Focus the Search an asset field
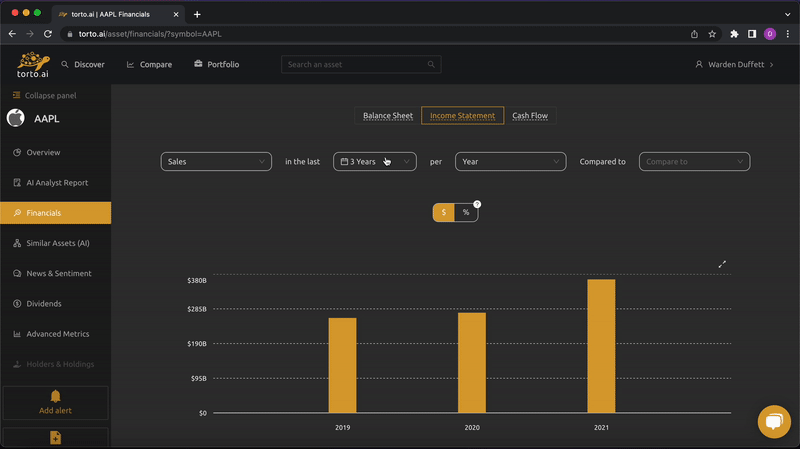The width and height of the screenshot is (800, 449). click(x=361, y=64)
